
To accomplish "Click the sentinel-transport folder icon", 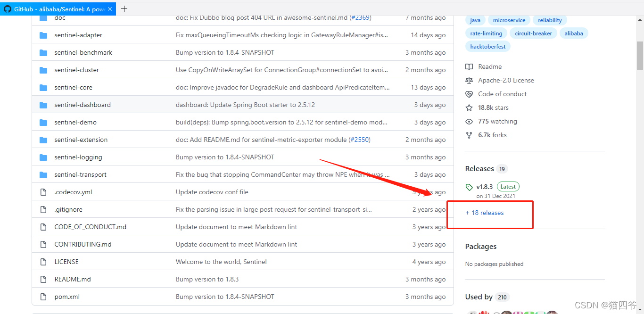I will click(x=43, y=175).
